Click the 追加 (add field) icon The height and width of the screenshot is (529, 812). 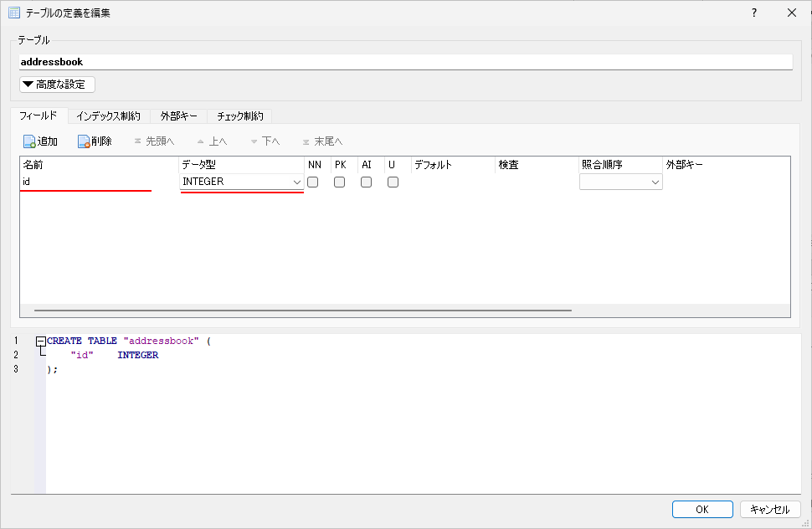(x=29, y=141)
